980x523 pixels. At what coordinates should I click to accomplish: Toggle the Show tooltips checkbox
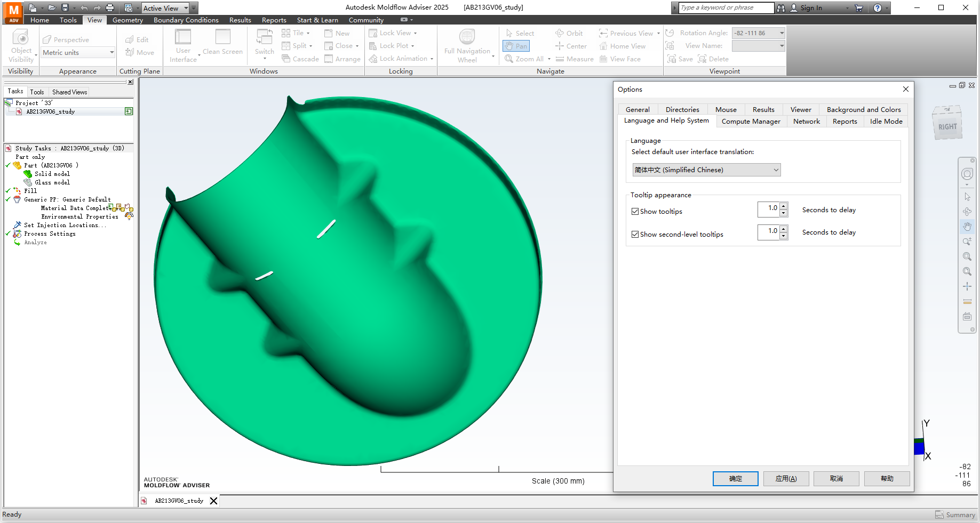635,212
